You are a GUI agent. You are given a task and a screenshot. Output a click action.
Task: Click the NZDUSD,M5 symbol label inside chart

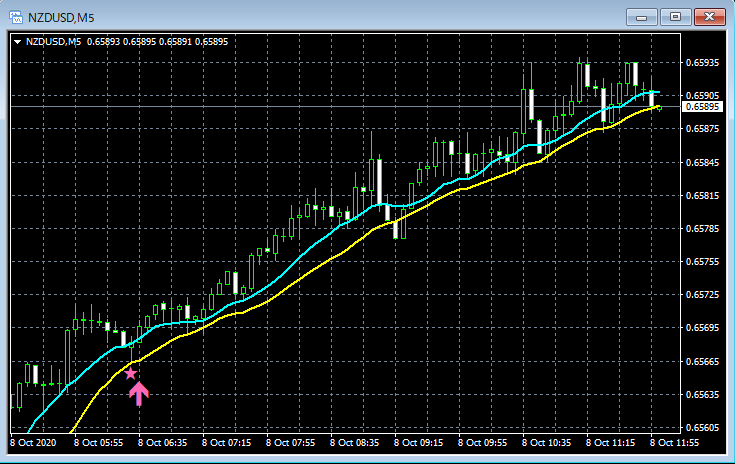pos(53,42)
